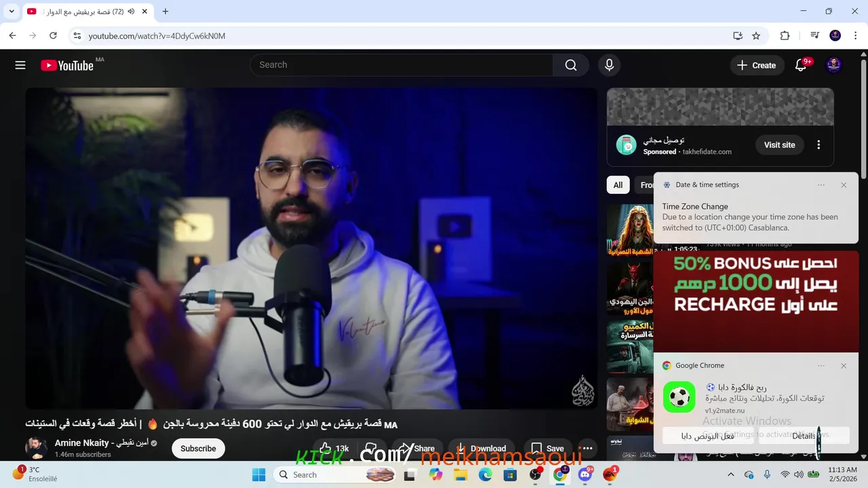Like the video with 13k likes
Image resolution: width=868 pixels, height=488 pixels.
334,448
